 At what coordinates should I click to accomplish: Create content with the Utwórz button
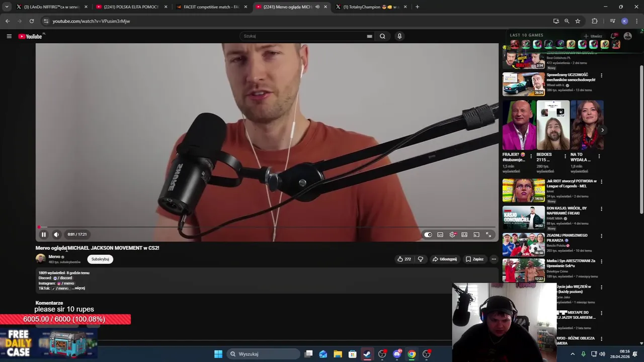coord(593,36)
